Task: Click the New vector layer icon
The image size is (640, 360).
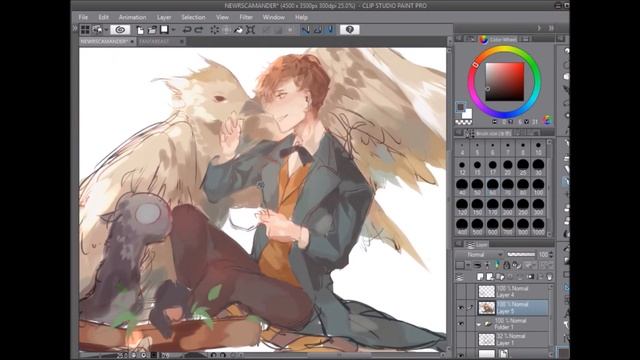Action: point(490,277)
